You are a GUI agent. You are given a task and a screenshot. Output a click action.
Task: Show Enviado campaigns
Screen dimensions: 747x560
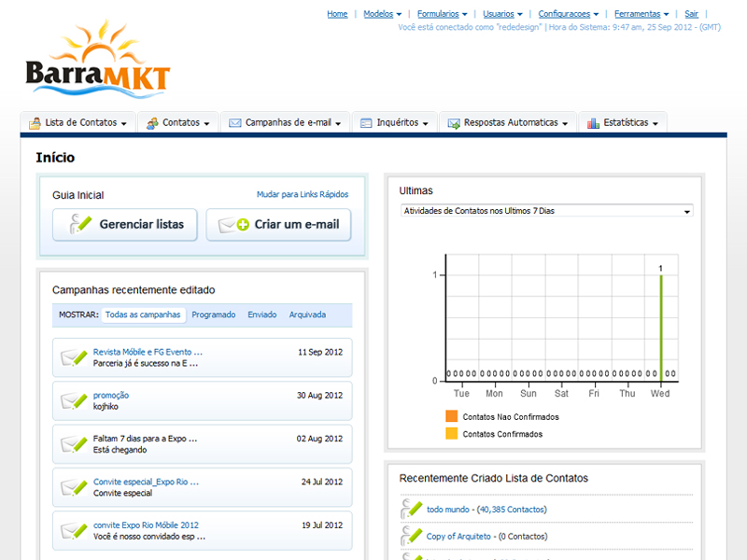click(262, 315)
